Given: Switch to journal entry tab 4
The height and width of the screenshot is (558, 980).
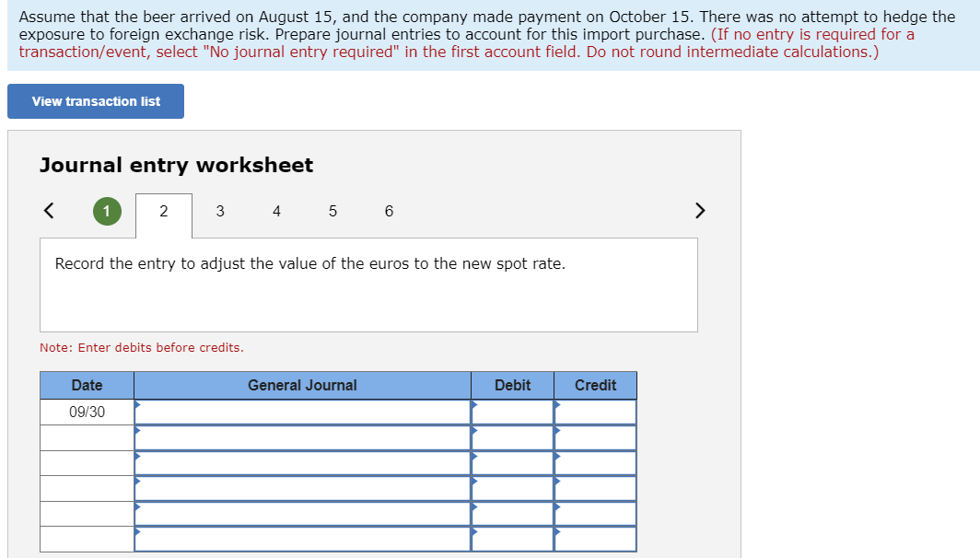Looking at the screenshot, I should pyautogui.click(x=276, y=211).
